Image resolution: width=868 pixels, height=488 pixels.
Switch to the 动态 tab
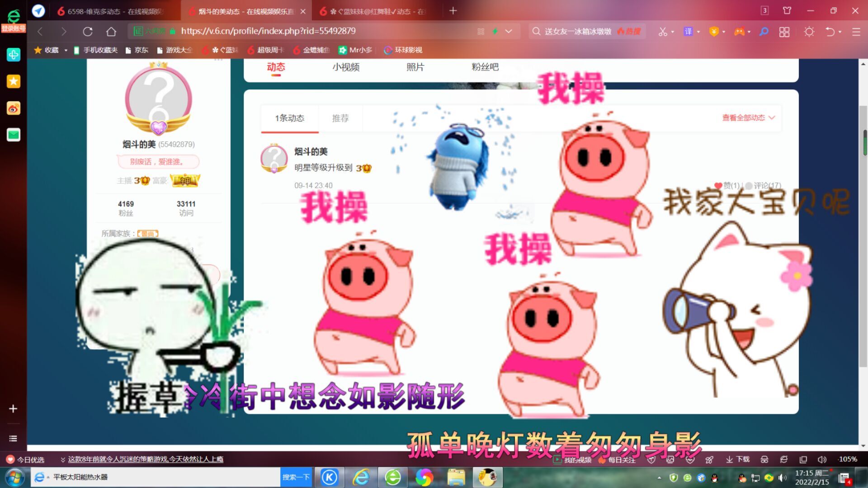pyautogui.click(x=276, y=67)
